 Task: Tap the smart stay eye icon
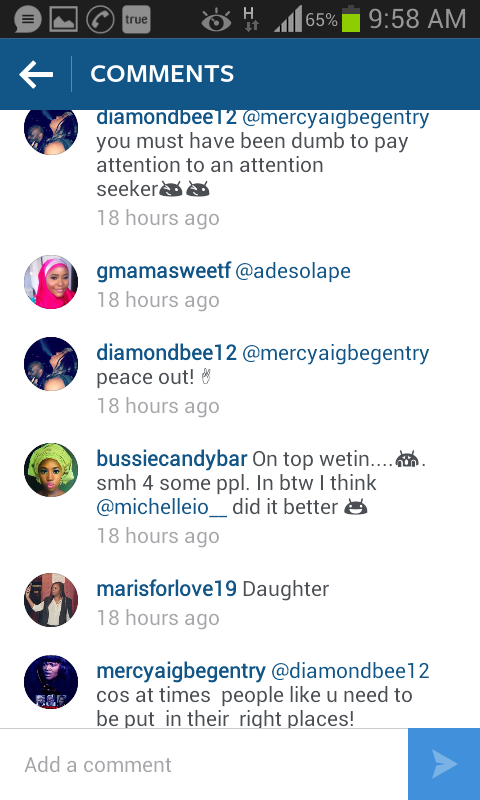pyautogui.click(x=216, y=21)
